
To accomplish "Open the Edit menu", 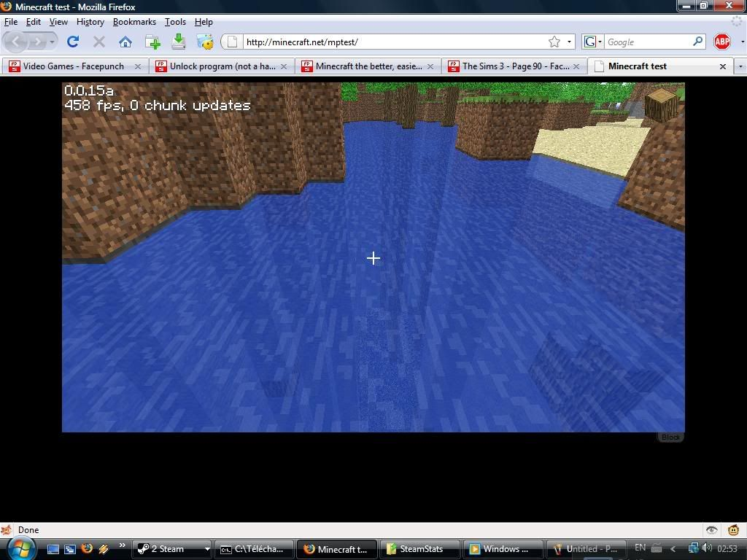I will (x=34, y=22).
